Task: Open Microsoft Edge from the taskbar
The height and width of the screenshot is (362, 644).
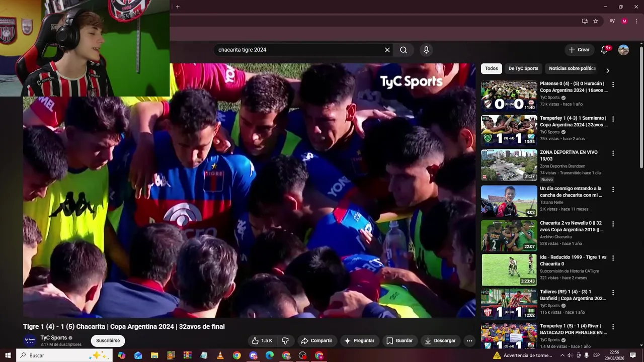Action: (x=269, y=355)
